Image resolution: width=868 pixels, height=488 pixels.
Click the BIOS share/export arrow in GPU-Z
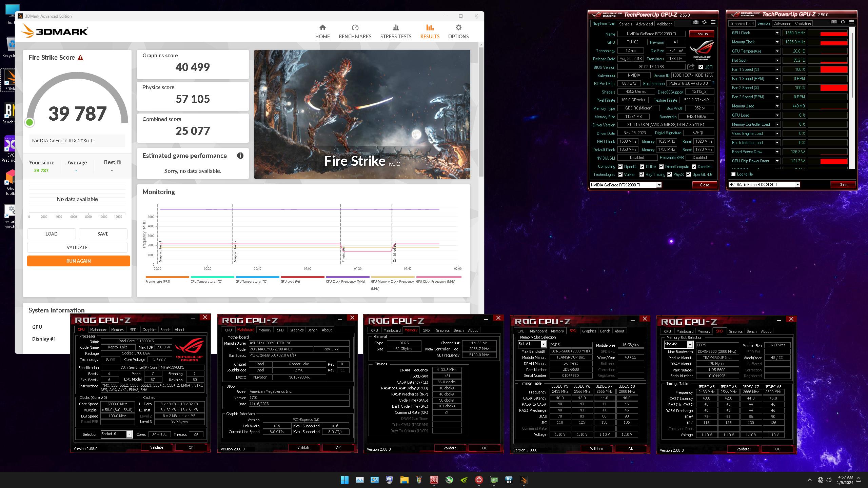point(691,67)
